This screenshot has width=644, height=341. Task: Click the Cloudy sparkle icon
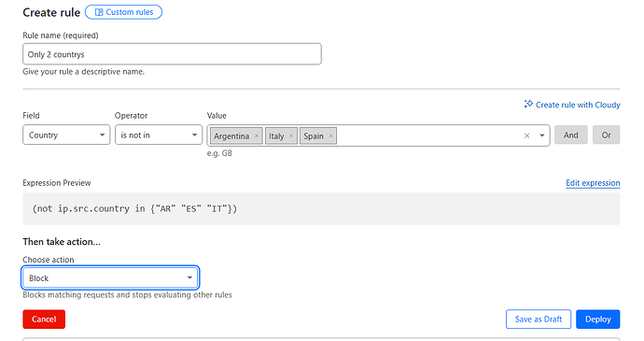[x=528, y=104]
